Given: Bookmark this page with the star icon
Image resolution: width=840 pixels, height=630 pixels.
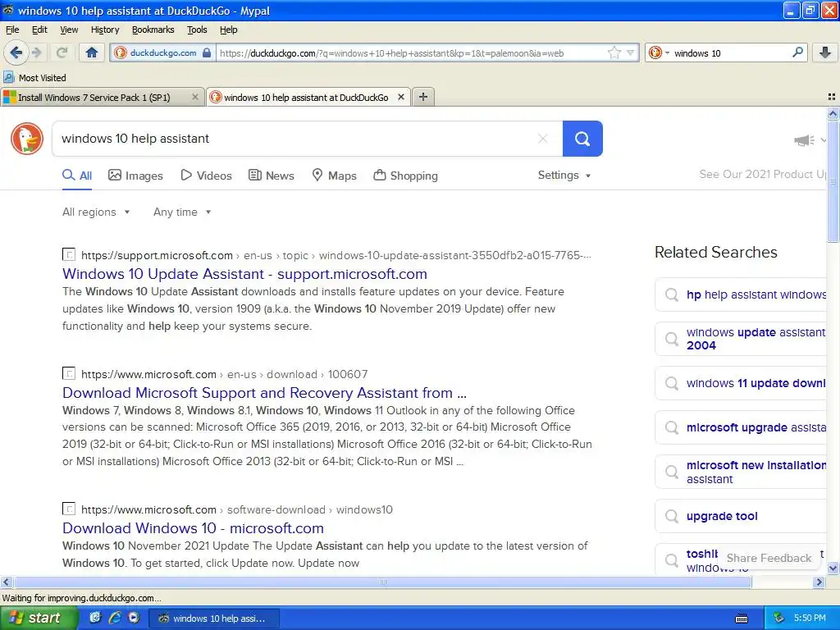Looking at the screenshot, I should tap(614, 52).
